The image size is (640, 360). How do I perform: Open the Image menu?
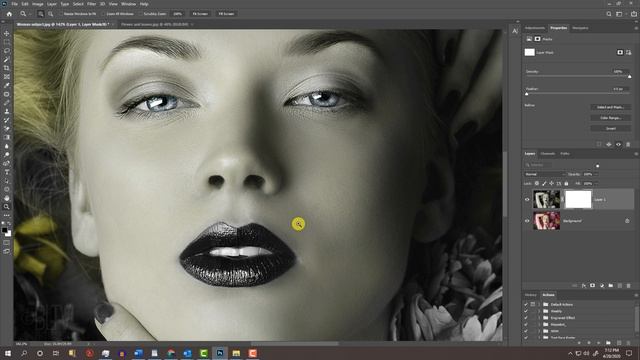[38, 4]
